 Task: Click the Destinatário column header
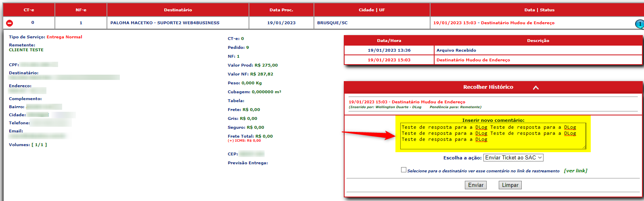point(178,10)
